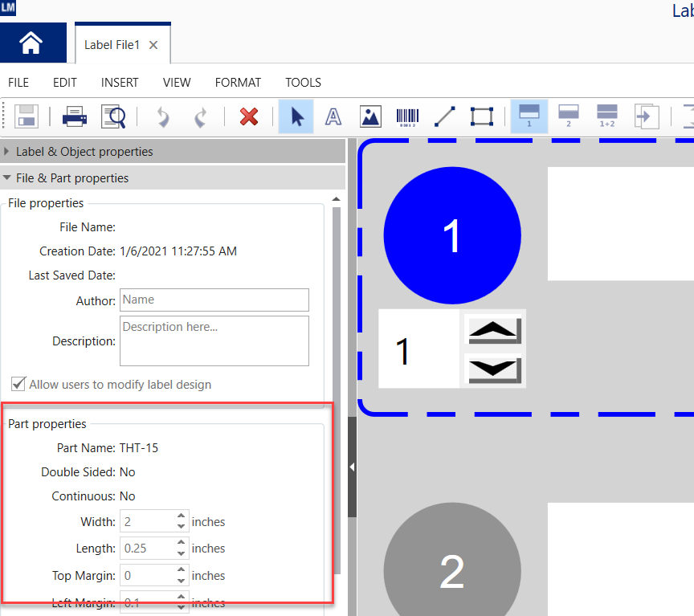
Task: Select the Barcode tool
Action: point(408,116)
